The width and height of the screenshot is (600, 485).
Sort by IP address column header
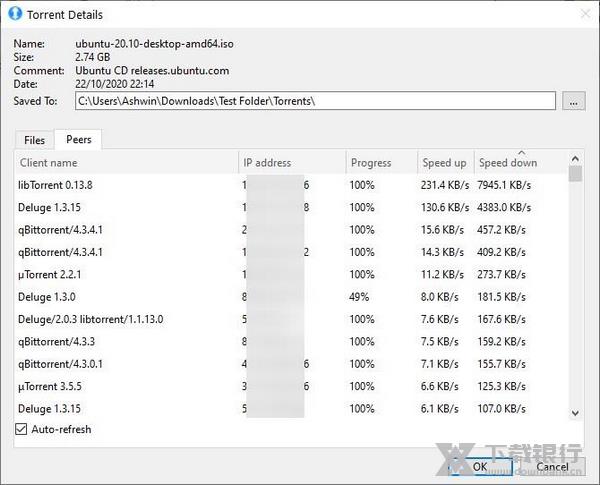(290, 163)
